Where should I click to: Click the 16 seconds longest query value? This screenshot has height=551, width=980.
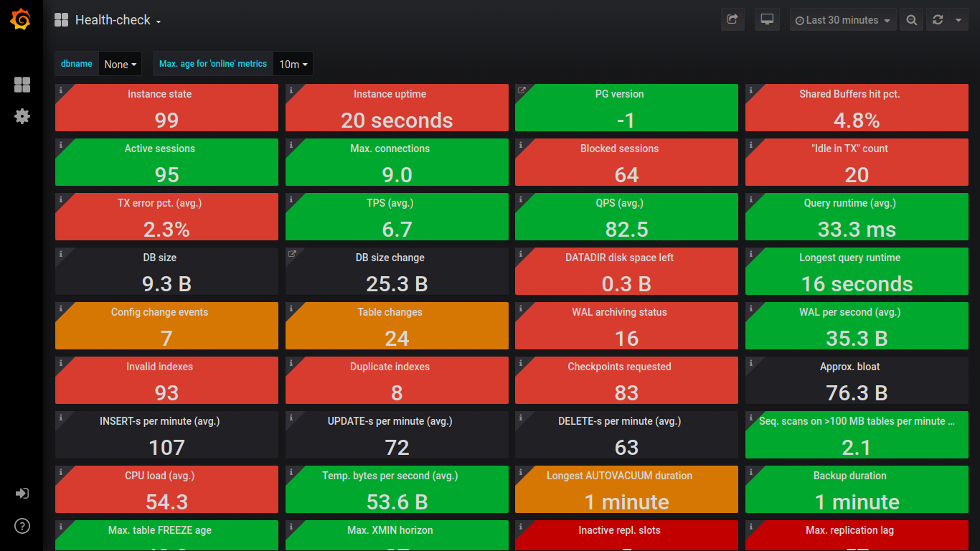[x=857, y=284]
